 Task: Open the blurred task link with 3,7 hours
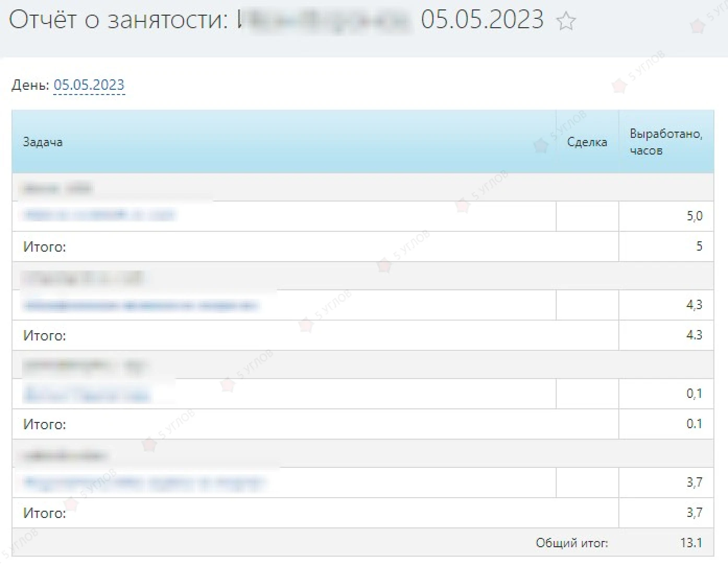(144, 482)
